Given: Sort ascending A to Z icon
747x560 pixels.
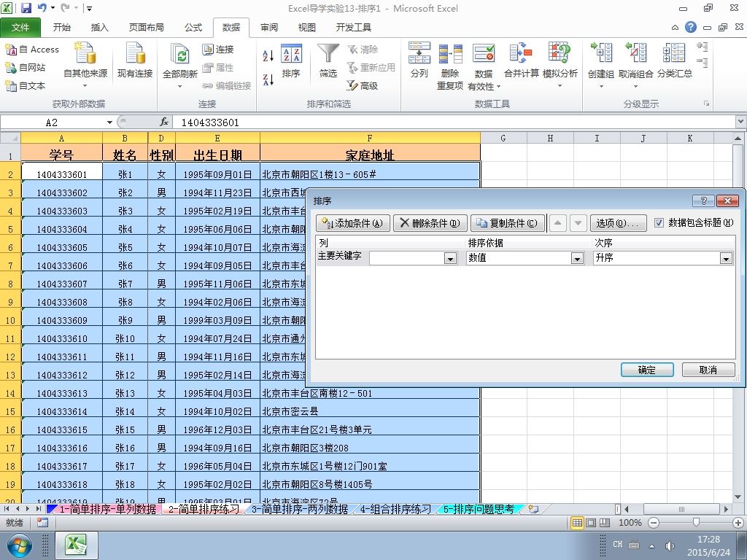Looking at the screenshot, I should point(268,55).
